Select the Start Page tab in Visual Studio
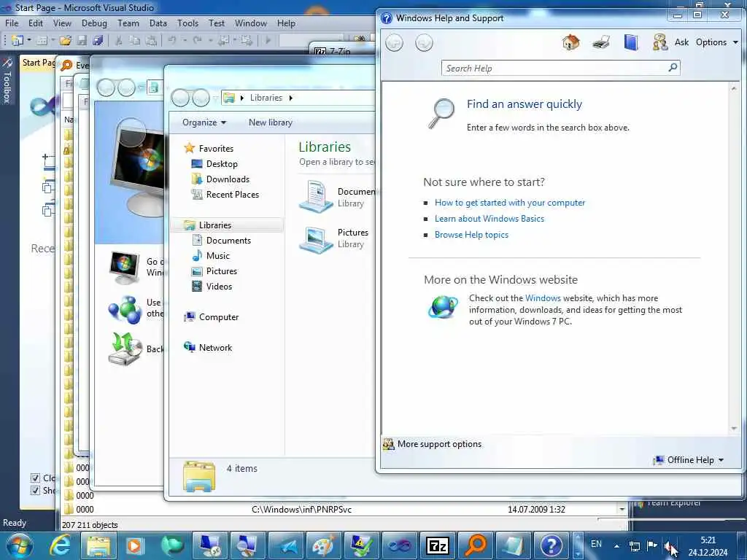747x560 pixels. [38, 63]
